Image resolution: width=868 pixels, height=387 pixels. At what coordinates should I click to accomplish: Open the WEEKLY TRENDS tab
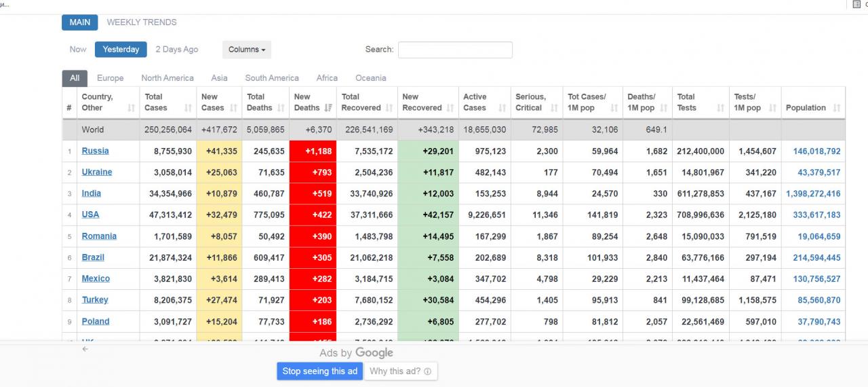tap(142, 22)
